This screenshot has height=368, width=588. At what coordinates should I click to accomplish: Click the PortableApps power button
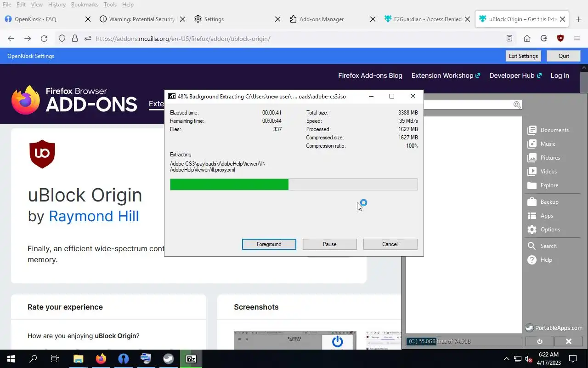coord(539,341)
